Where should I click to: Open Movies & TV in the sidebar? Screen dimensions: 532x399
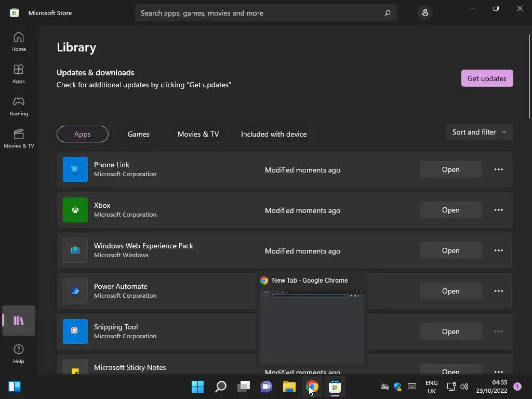point(19,138)
